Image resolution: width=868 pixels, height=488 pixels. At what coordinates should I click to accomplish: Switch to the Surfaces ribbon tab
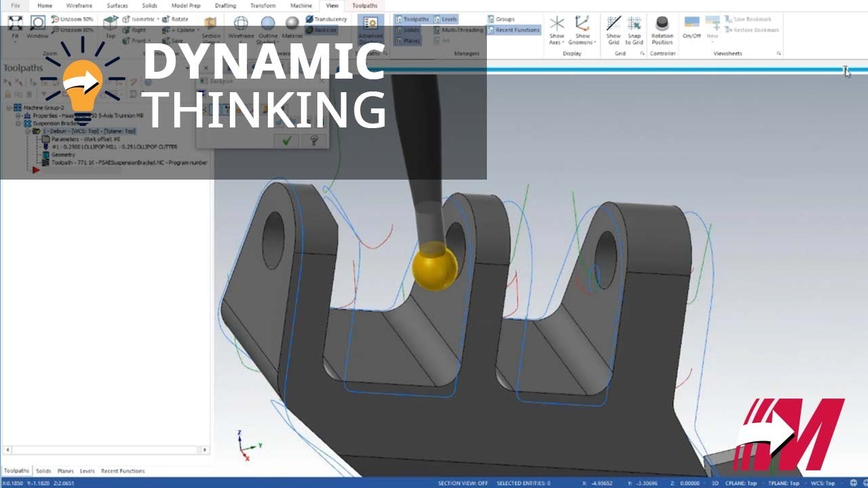pyautogui.click(x=117, y=5)
